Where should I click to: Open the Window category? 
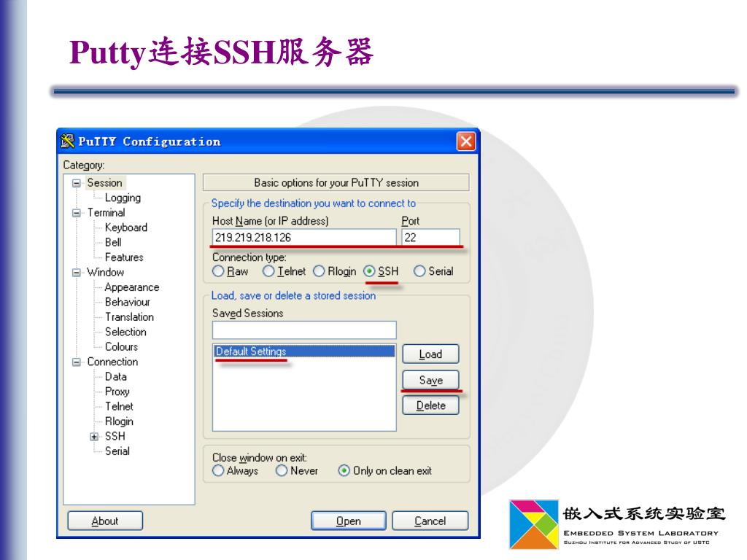click(x=106, y=273)
